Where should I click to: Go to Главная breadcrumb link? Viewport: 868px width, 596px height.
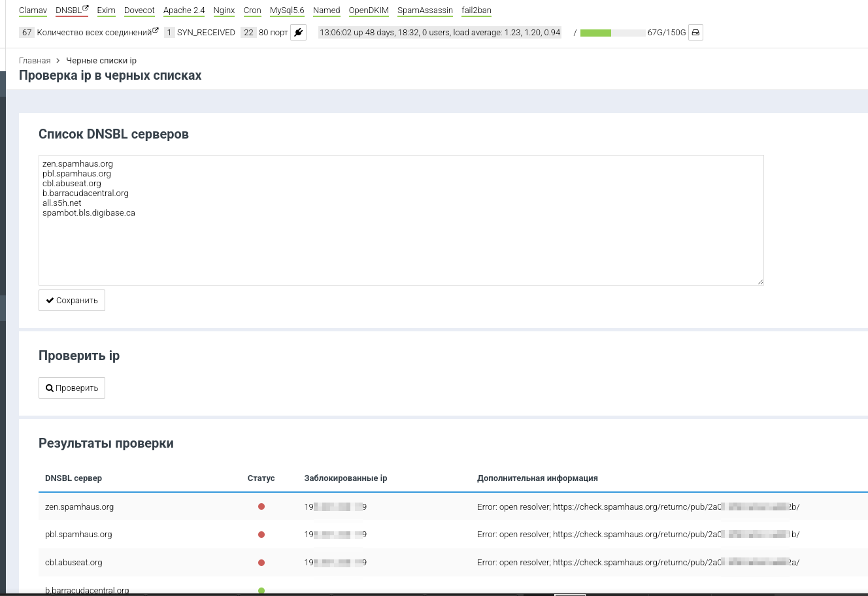(x=35, y=61)
